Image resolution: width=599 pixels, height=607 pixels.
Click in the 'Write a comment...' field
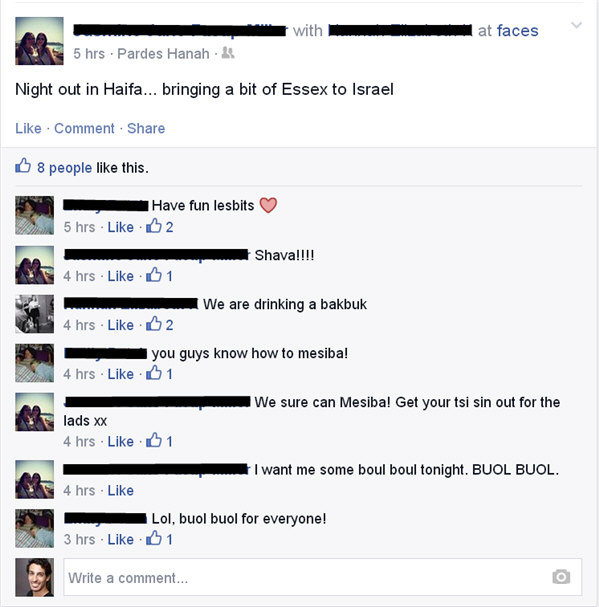pos(323,577)
